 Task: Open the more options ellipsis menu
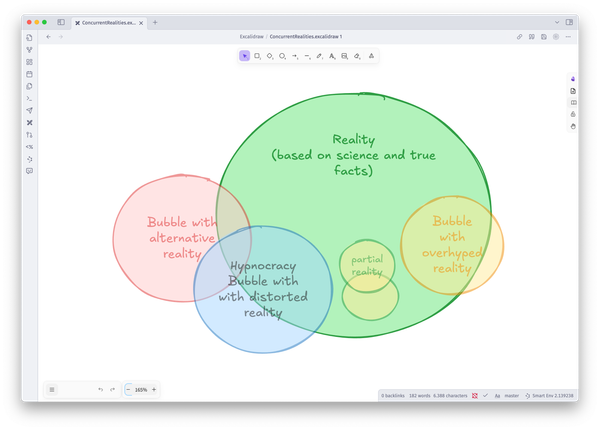(570, 37)
